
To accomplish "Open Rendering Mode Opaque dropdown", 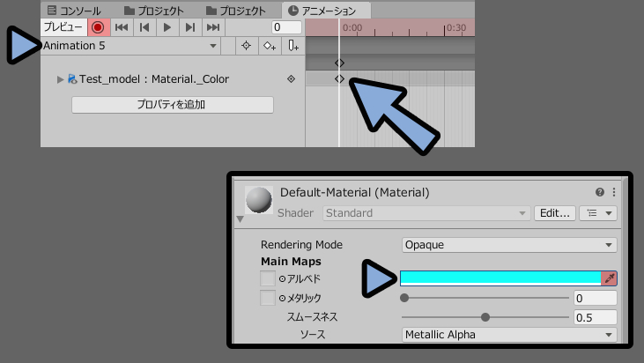I will tap(509, 245).
